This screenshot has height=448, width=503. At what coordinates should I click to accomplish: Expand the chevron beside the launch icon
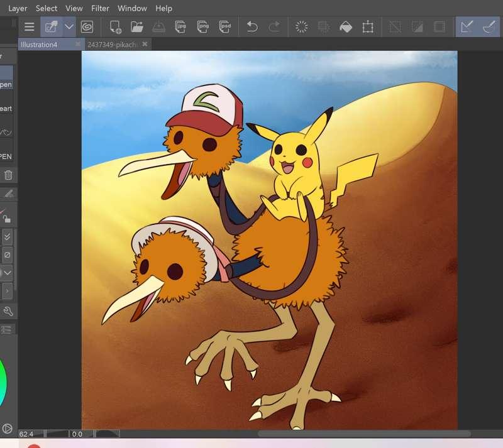click(x=69, y=26)
